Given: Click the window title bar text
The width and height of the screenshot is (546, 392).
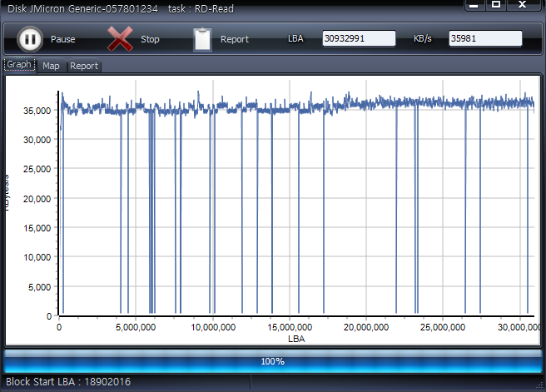Looking at the screenshot, I should click(120, 8).
